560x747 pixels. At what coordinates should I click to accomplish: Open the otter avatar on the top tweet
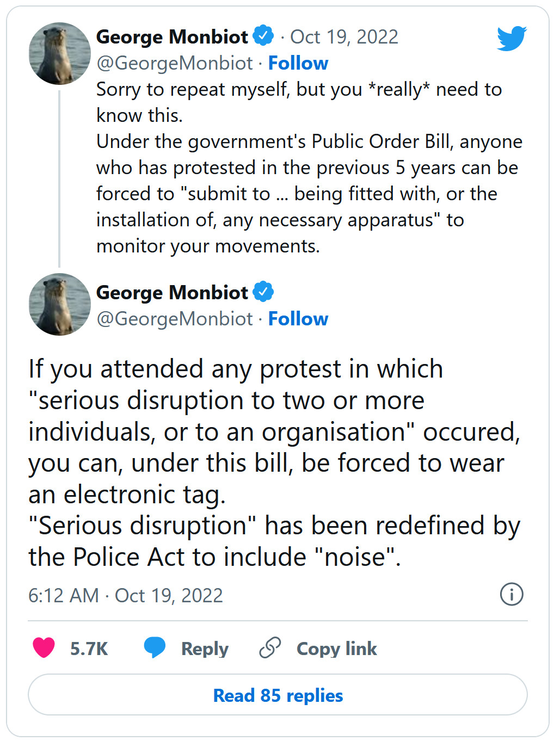coord(59,53)
